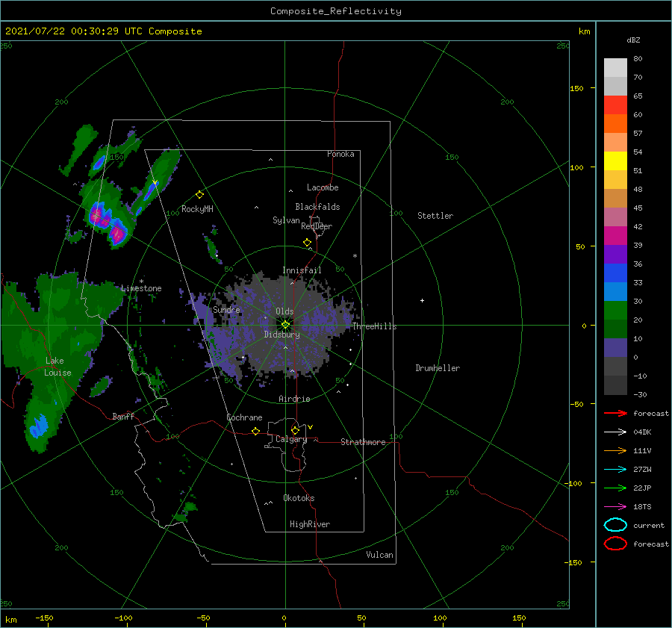Click the Lacombe city label
Screen dimensions: 672x628
pos(323,187)
